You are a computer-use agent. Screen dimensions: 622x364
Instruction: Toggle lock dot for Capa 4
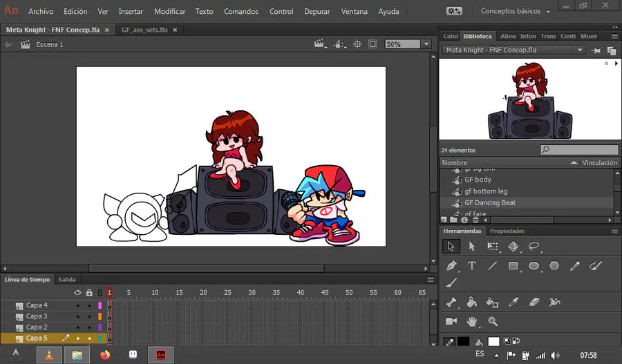(89, 306)
